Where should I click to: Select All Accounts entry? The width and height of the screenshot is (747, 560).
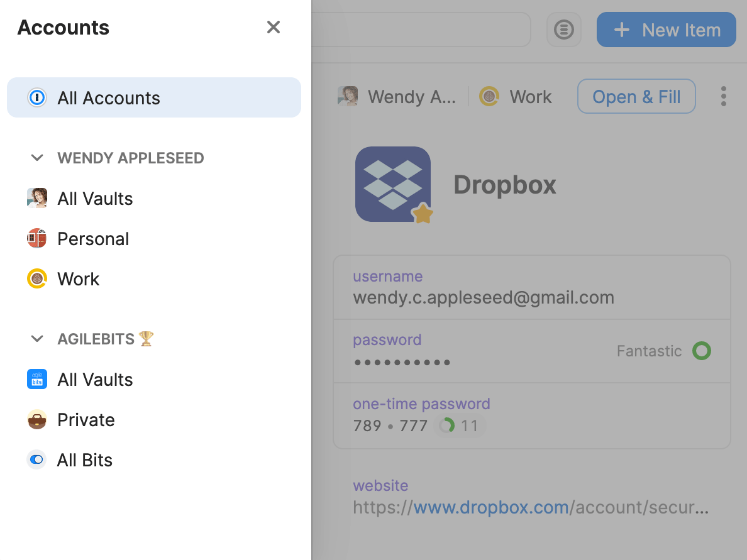[154, 97]
